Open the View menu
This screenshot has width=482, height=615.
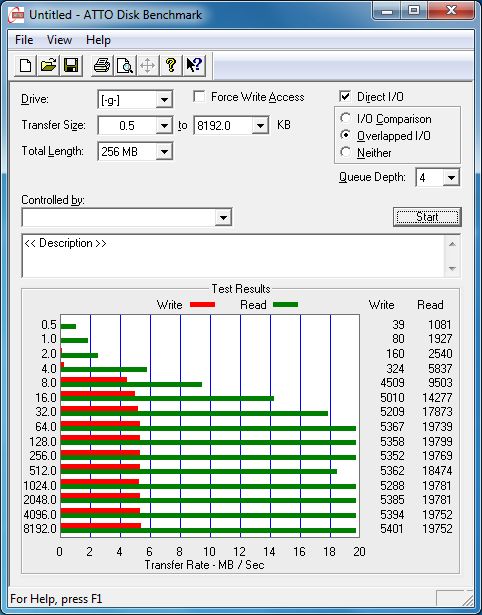click(59, 40)
